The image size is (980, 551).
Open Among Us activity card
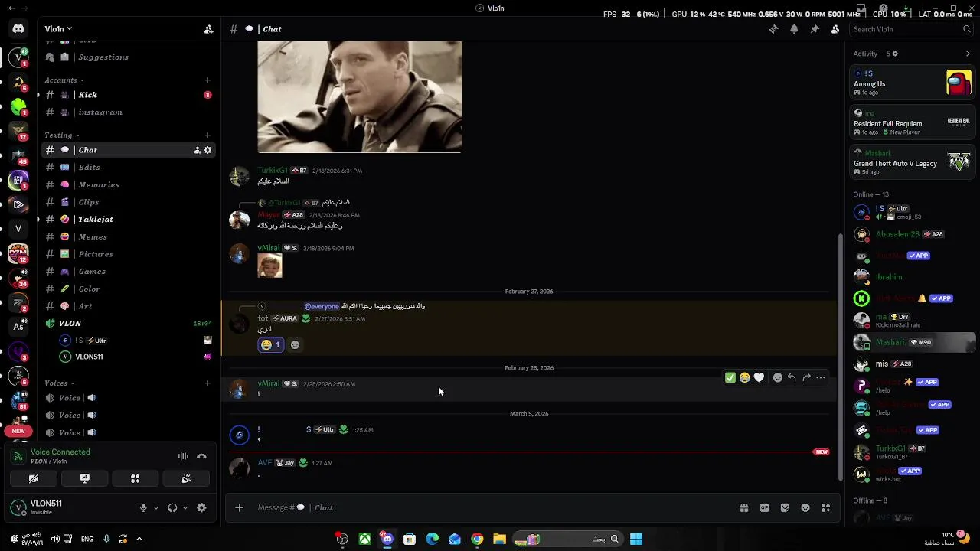point(912,83)
